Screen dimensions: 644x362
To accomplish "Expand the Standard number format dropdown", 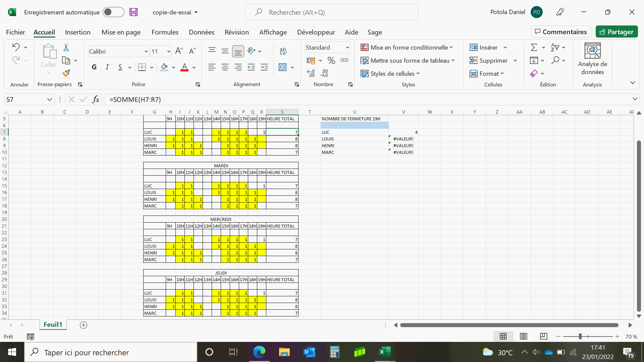I will [x=347, y=48].
